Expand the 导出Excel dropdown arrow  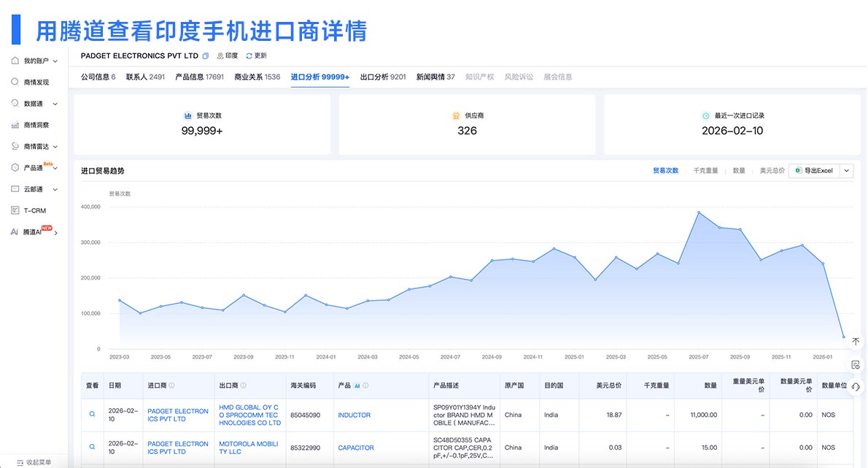[845, 171]
